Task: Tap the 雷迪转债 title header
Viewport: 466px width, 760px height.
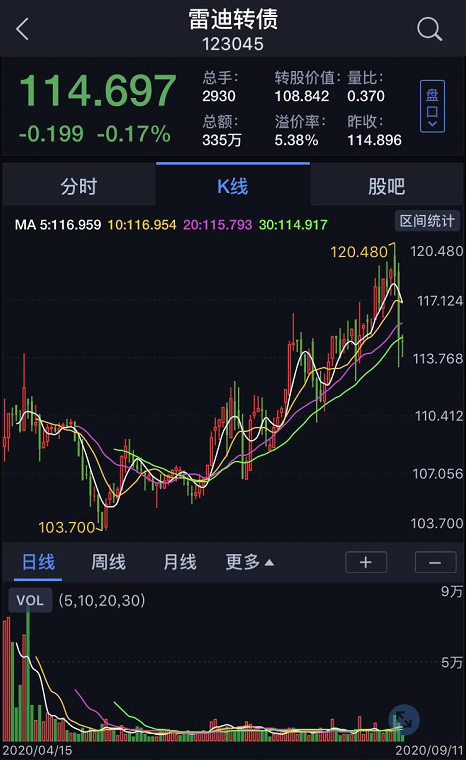Action: pyautogui.click(x=233, y=19)
